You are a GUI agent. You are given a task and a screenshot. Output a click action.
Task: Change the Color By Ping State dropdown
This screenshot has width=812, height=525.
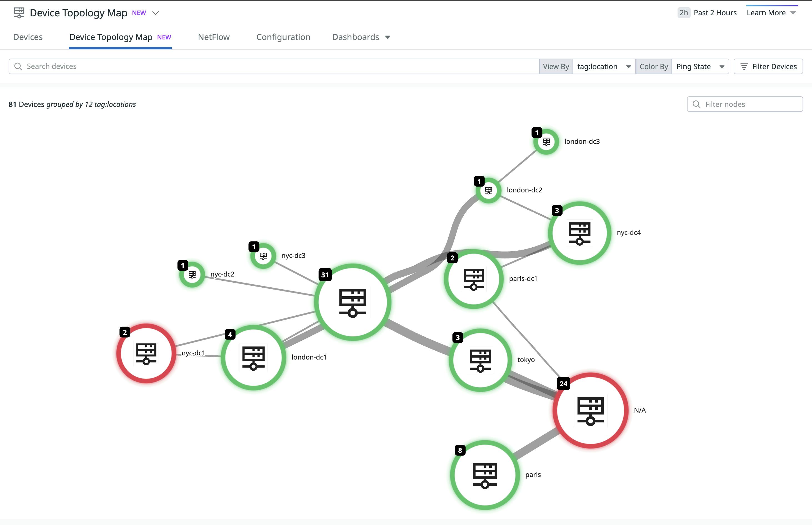[x=699, y=66]
